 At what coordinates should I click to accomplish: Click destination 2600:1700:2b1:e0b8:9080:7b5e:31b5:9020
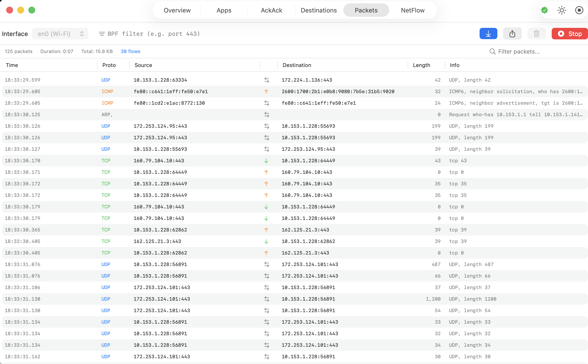338,91
